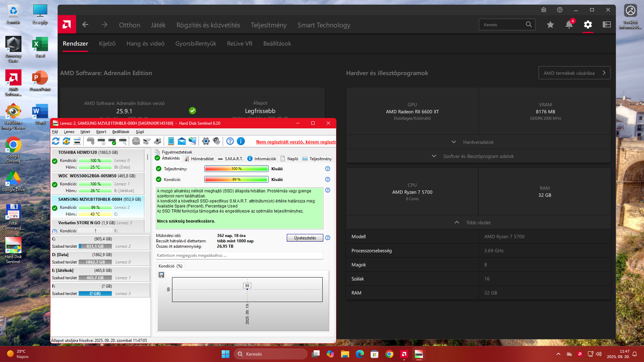Image resolution: width=644 pixels, height=362 pixels.
Task: Click the envelope send-report toolbar icon
Action: click(x=182, y=141)
